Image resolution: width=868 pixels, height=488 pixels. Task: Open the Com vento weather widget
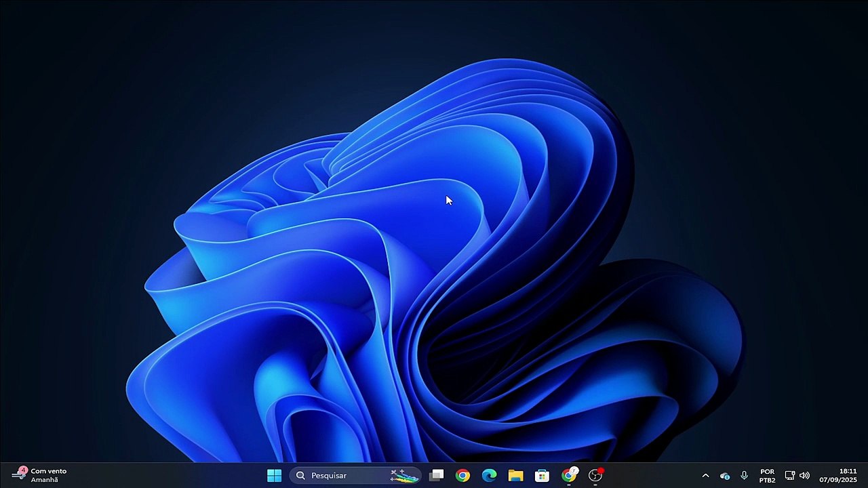click(39, 475)
